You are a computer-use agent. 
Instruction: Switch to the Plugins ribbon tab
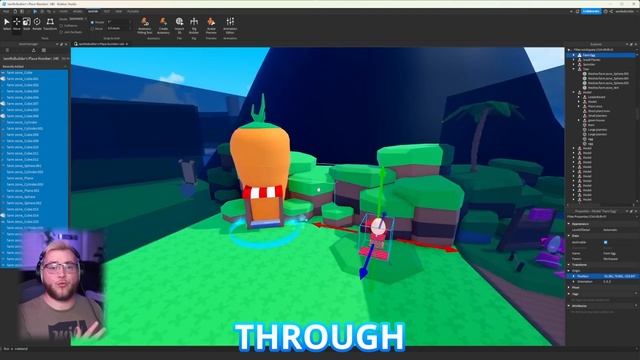click(133, 11)
